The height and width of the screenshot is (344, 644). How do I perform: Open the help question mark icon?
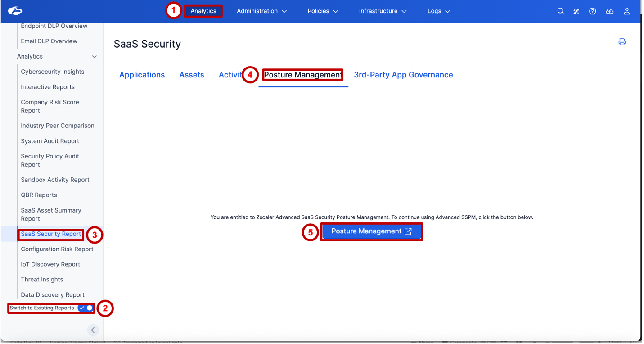click(593, 11)
